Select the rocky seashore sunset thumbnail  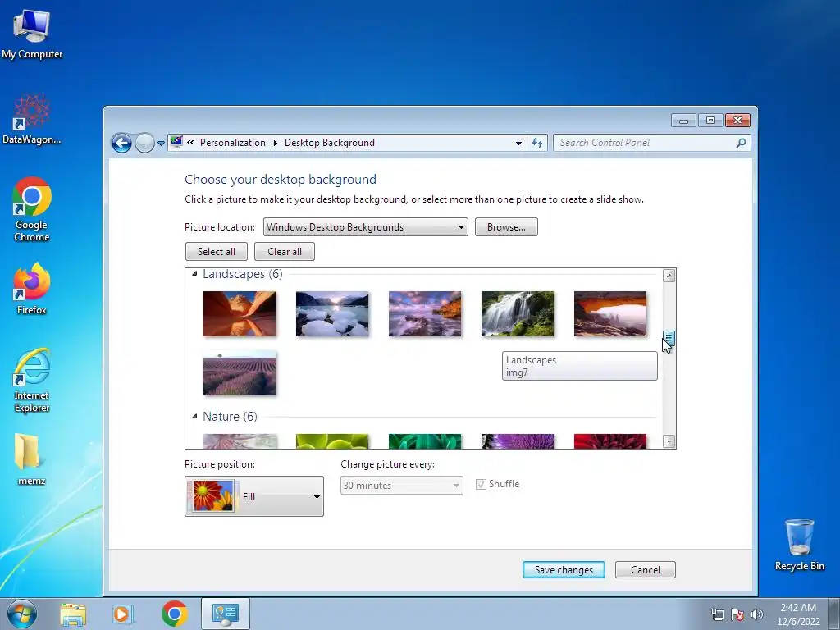click(425, 314)
